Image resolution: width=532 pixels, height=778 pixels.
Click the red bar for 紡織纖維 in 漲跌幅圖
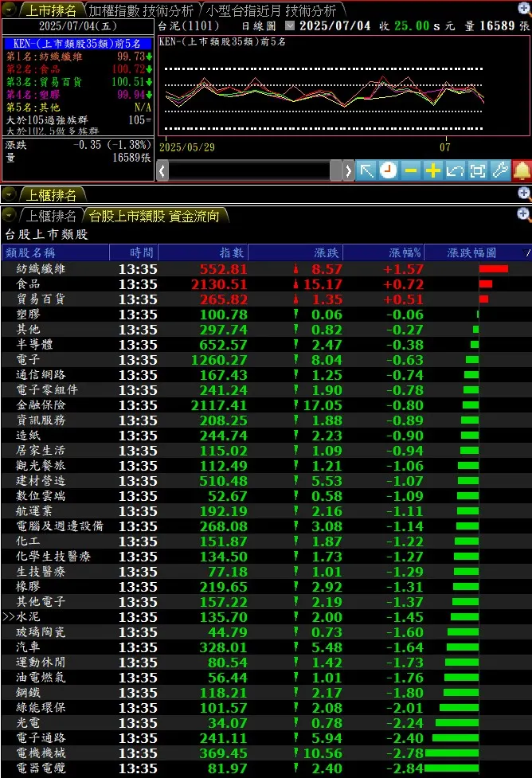(x=493, y=269)
